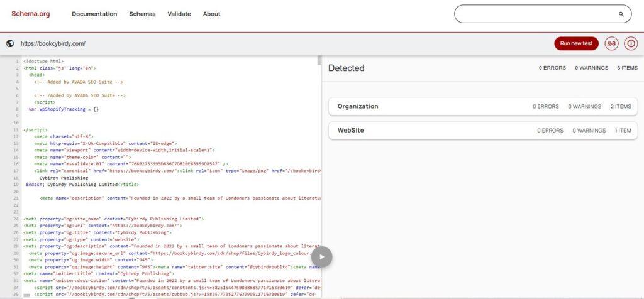Go to the Validate page
The image size is (644, 299).
(x=179, y=14)
